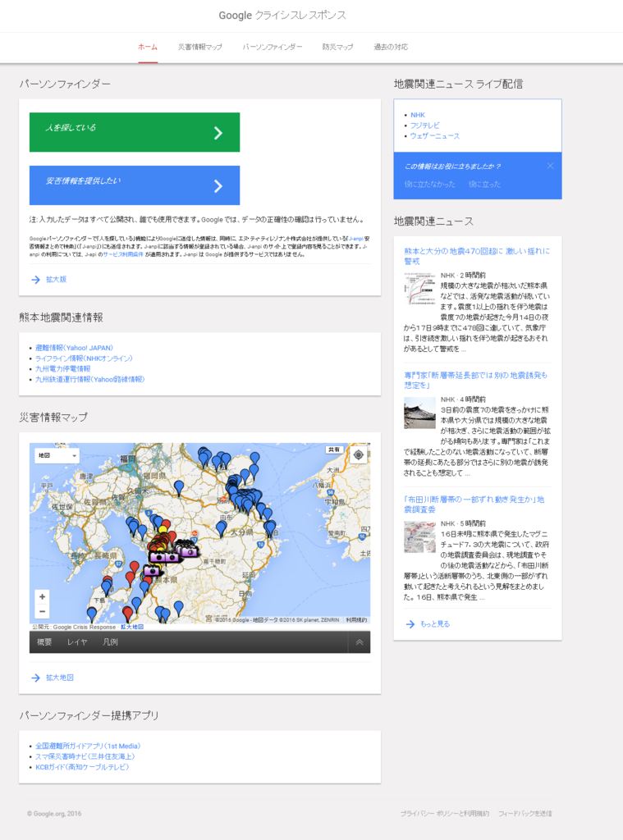
Task: Select the 概要 map panel tab
Action: (x=44, y=641)
